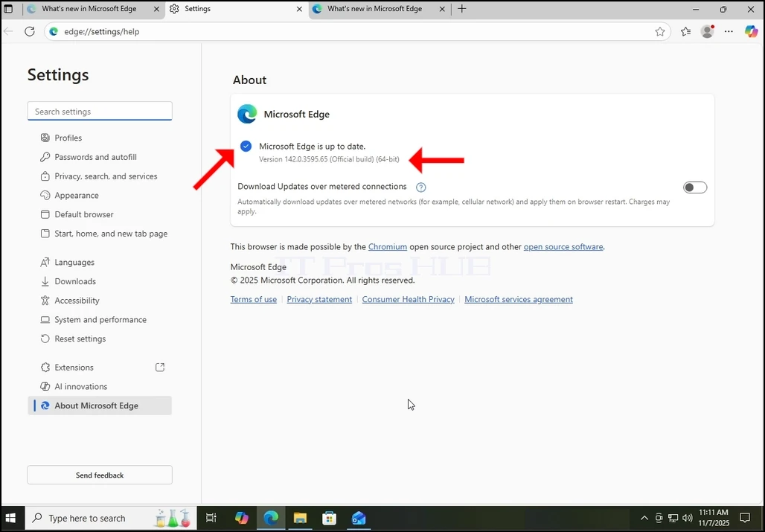
Task: Click the version 142.0.3595.65 text
Action: [329, 159]
